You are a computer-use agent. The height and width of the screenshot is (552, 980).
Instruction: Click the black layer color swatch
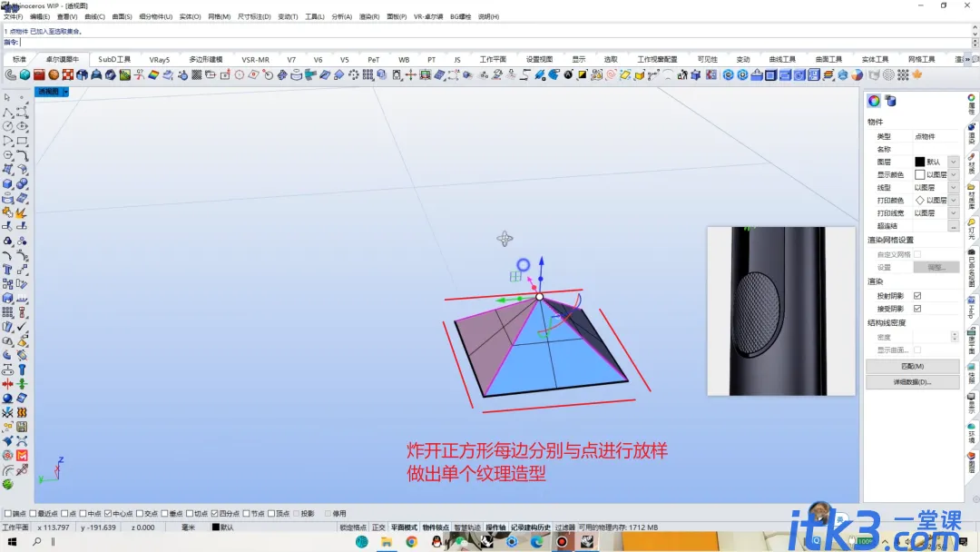coord(919,162)
